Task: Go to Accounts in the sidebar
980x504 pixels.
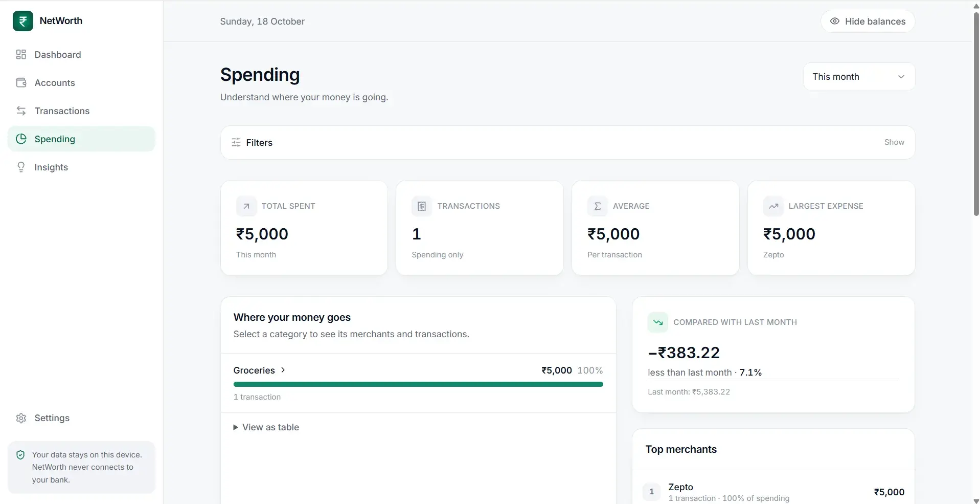Action: pyautogui.click(x=81, y=83)
